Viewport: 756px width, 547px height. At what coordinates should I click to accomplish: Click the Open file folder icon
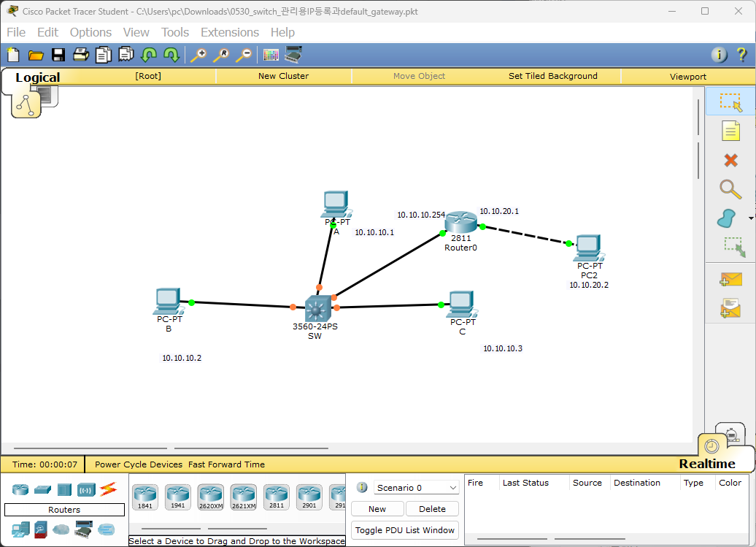[36, 56]
